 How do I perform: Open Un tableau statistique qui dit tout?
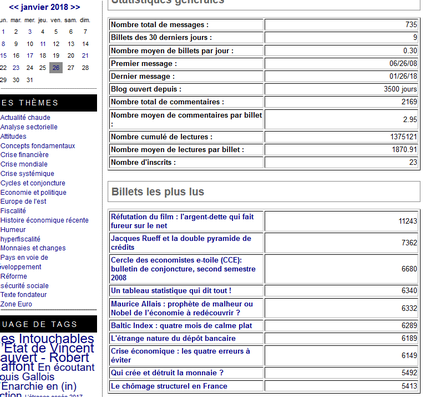point(171,291)
